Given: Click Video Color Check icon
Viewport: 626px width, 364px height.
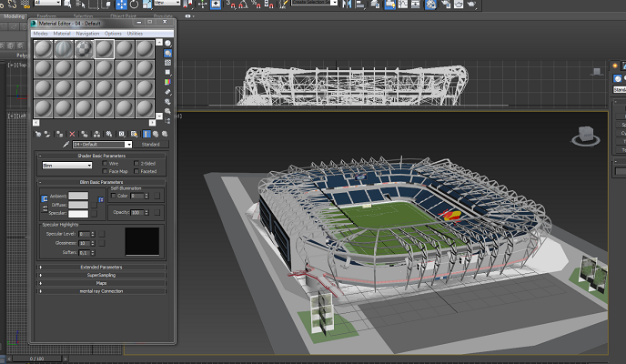Looking at the screenshot, I should (x=168, y=82).
